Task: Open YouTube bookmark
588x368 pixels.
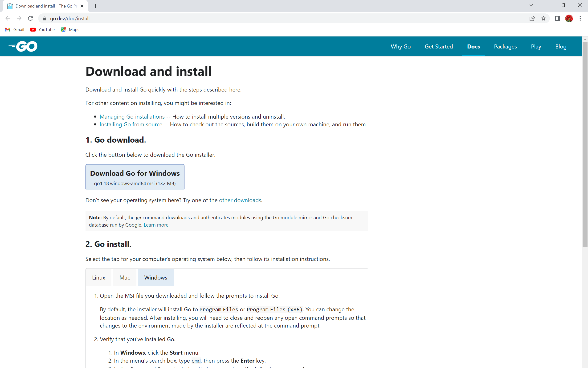Action: point(43,29)
